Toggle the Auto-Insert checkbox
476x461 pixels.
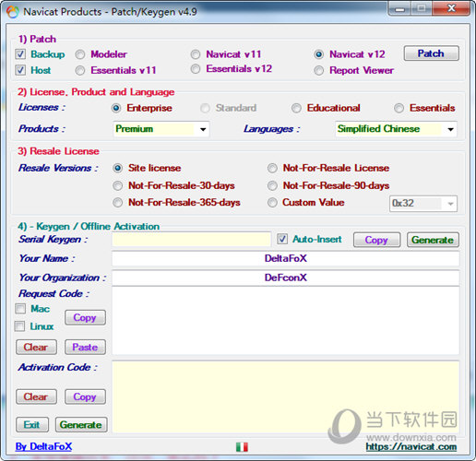(x=282, y=239)
